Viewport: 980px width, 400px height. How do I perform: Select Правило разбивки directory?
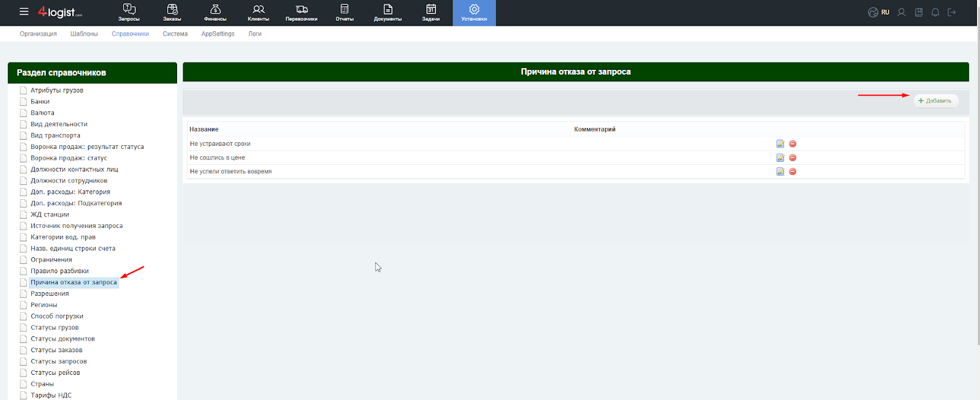click(59, 271)
